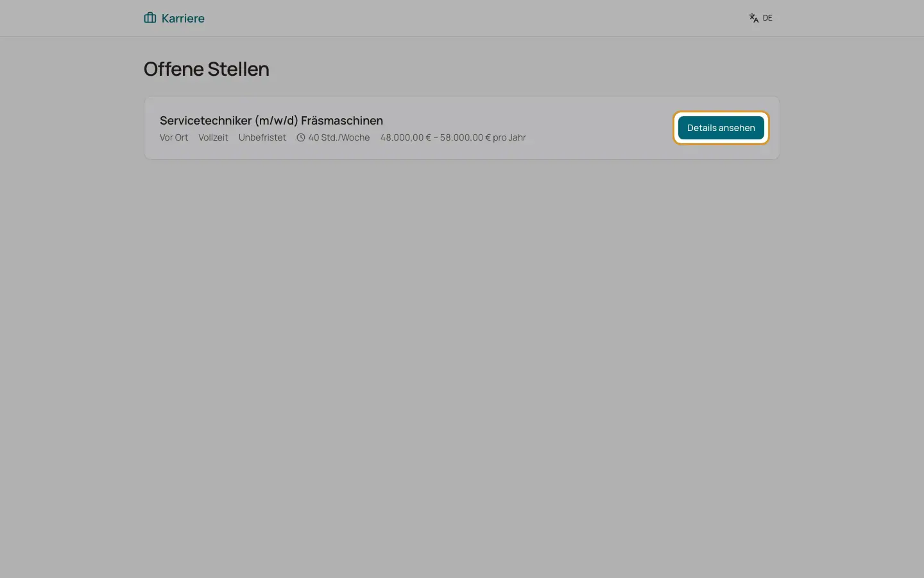Image resolution: width=924 pixels, height=578 pixels.
Task: Open the Karriere home link text
Action: (183, 18)
